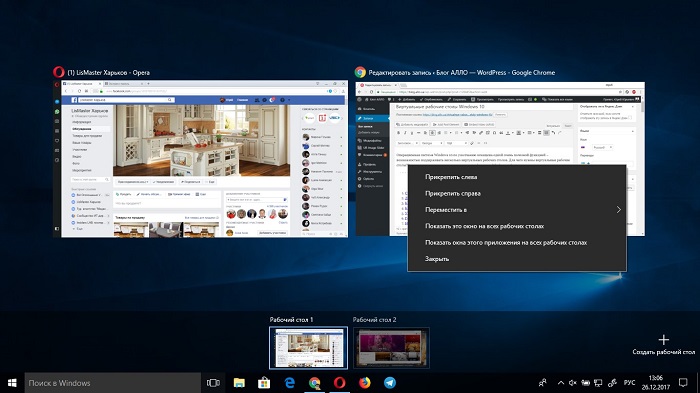This screenshot has height=393, width=700.
Task: Switch to Google Chrome on taskbar
Action: coord(314,383)
